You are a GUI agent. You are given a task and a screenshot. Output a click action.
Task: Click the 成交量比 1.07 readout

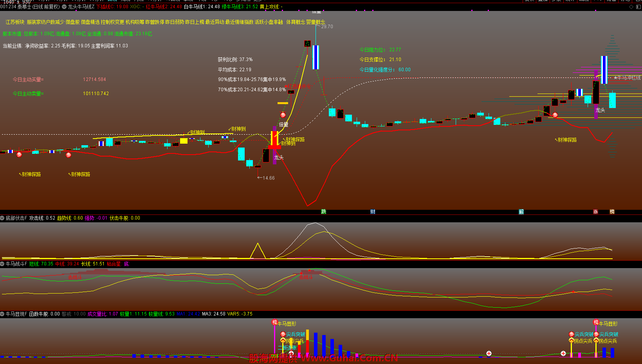coord(103,314)
